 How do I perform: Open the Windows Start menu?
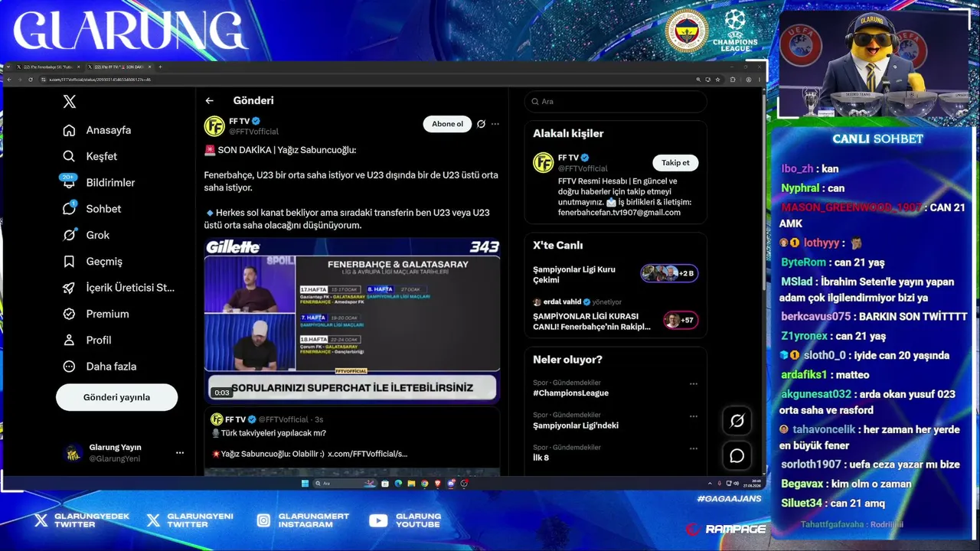pos(305,484)
